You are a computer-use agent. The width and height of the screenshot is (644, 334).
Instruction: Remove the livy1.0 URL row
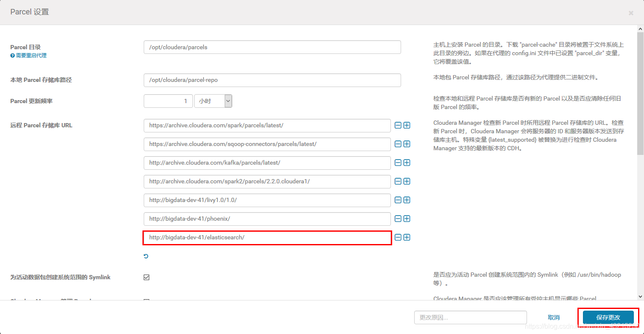398,200
